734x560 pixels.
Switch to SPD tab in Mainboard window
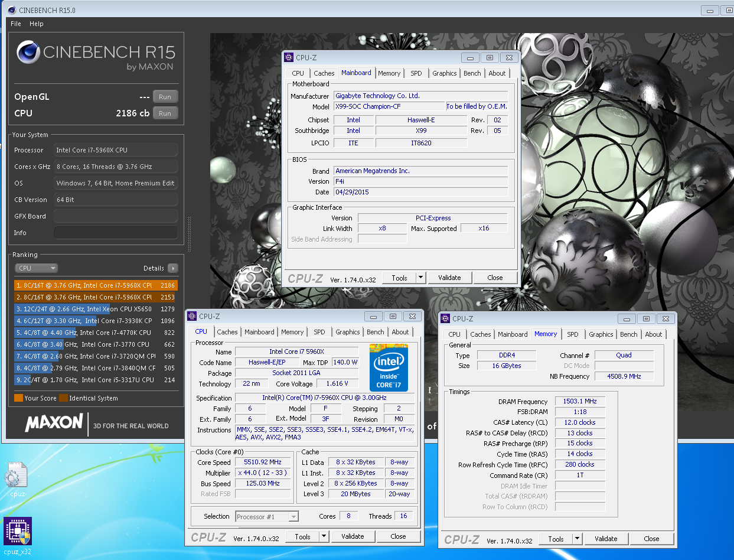[x=416, y=73]
